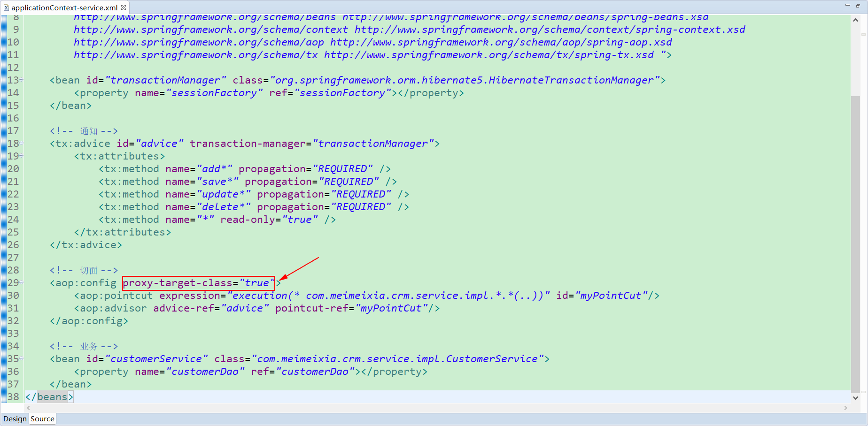
Task: Switch to the Design tab
Action: pos(15,418)
